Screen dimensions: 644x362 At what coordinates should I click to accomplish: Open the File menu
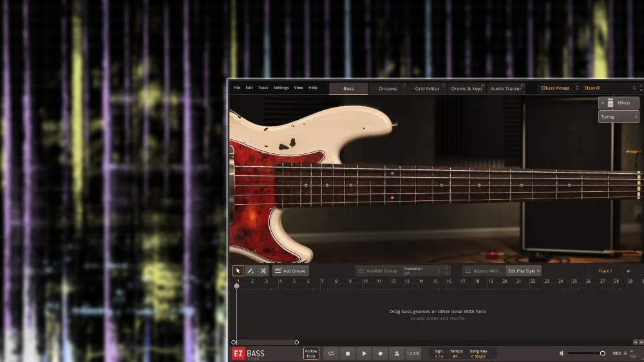click(237, 88)
